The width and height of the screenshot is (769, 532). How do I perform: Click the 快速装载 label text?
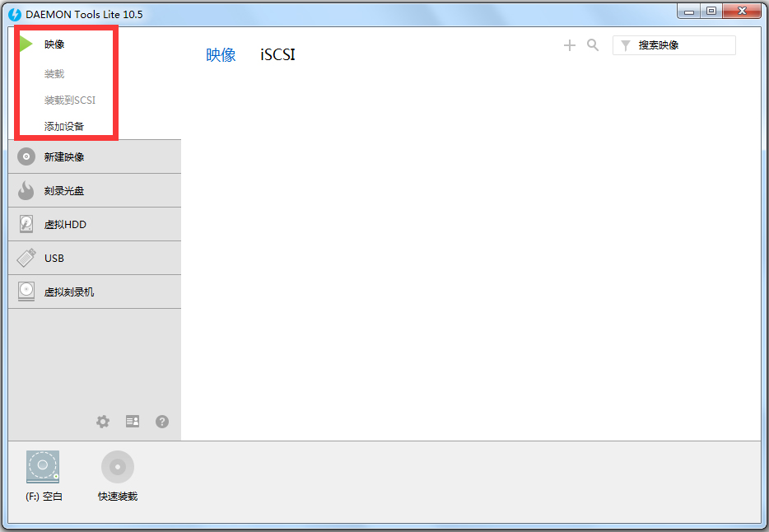click(118, 497)
